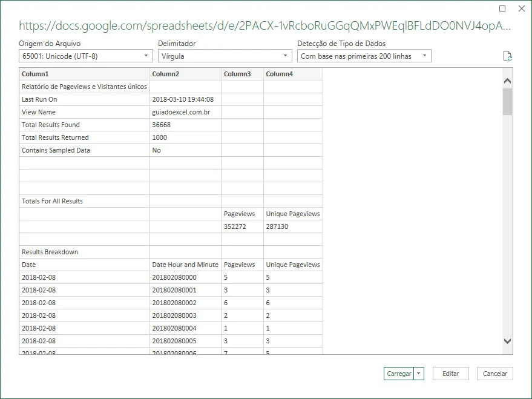Image resolution: width=532 pixels, height=399 pixels.
Task: Click the '2018-03-10 19:44:08' cell
Action: click(x=186, y=99)
